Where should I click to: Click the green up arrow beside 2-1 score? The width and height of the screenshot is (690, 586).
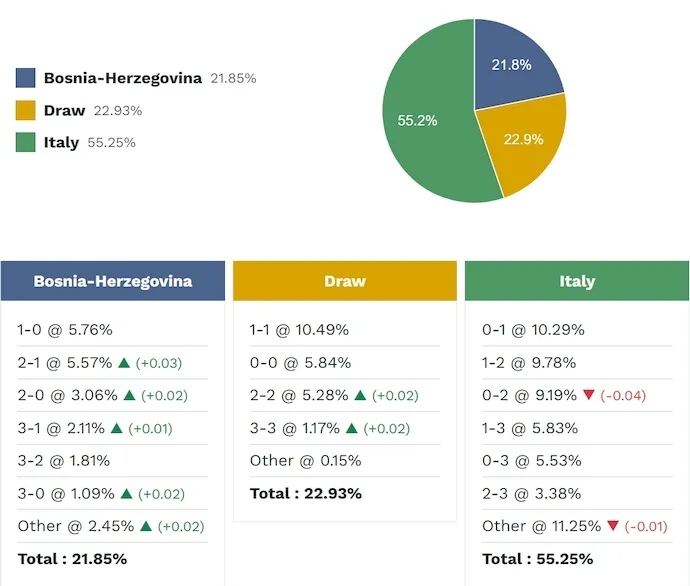[x=124, y=363]
